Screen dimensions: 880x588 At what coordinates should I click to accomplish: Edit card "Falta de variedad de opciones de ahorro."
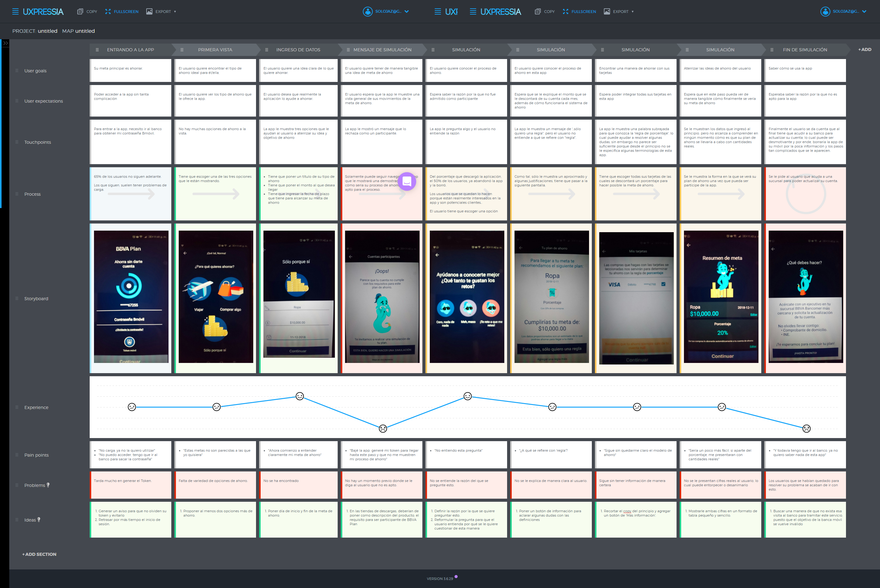click(x=215, y=485)
